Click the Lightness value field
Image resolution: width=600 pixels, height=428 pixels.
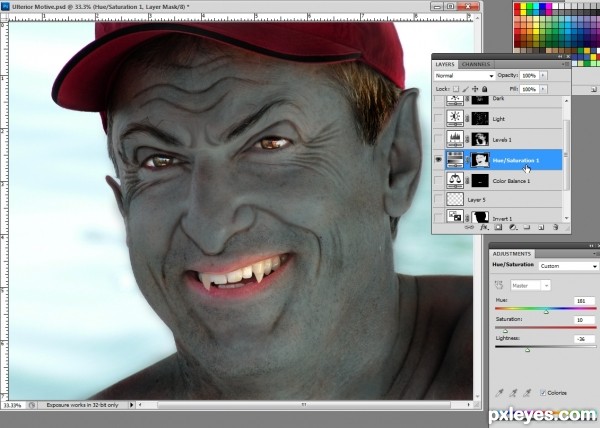[x=584, y=339]
